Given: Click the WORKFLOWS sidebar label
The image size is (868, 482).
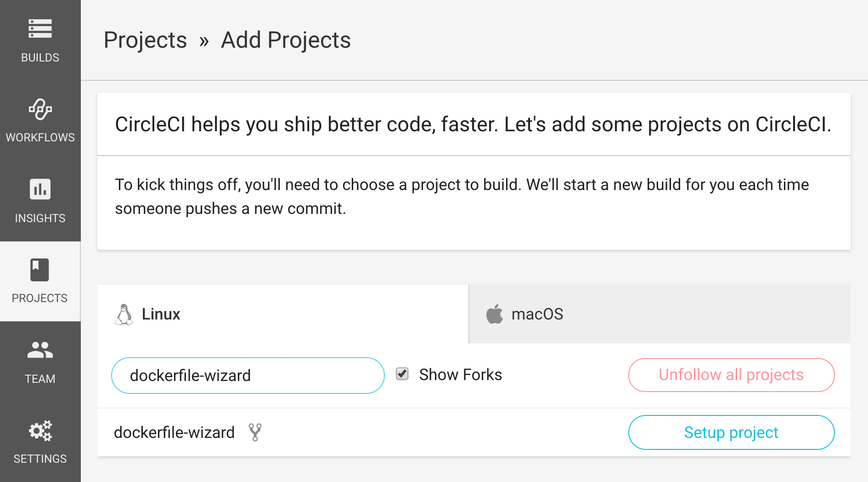Looking at the screenshot, I should pyautogui.click(x=40, y=137).
